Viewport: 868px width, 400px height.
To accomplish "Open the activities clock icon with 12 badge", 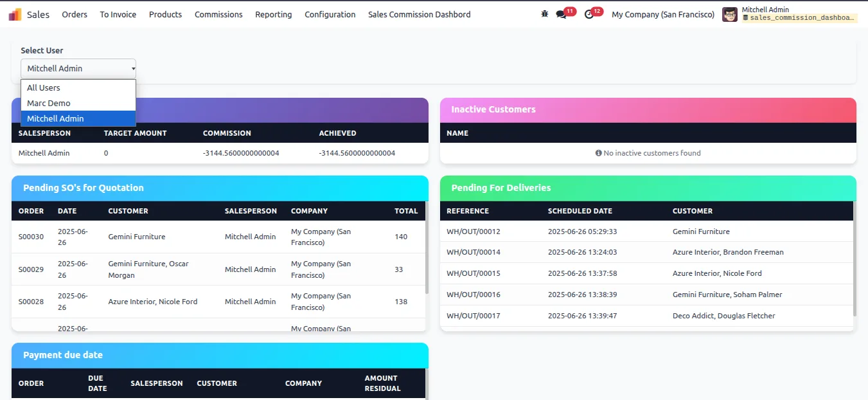I will click(589, 14).
